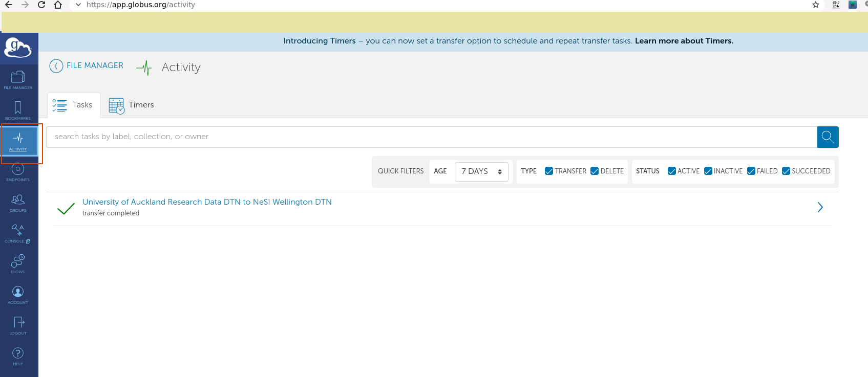Click browser back arrow
This screenshot has height=377, width=868.
click(8, 5)
